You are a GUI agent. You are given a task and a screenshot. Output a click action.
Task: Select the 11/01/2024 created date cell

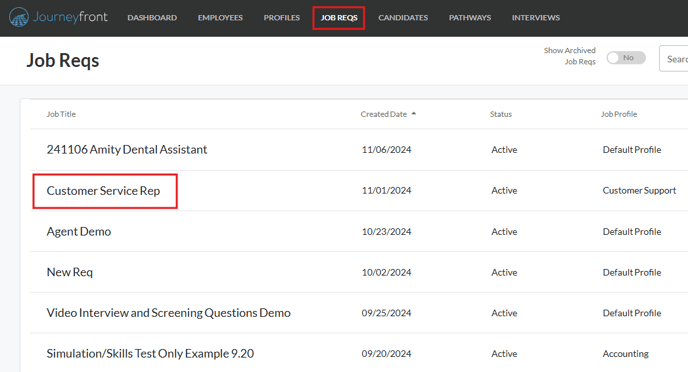[386, 190]
